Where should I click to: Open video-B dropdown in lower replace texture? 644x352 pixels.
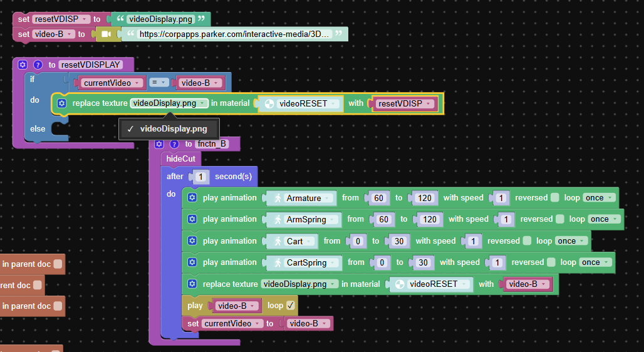point(527,284)
